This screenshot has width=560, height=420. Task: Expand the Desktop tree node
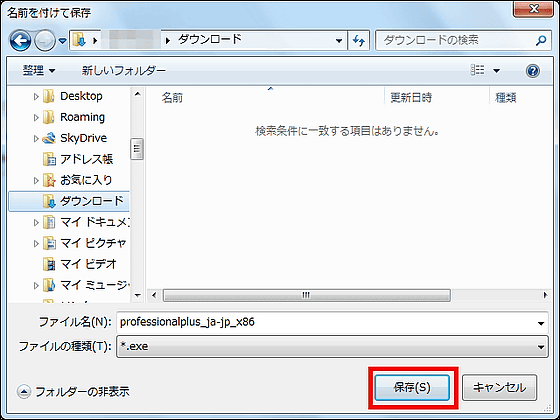click(x=36, y=96)
